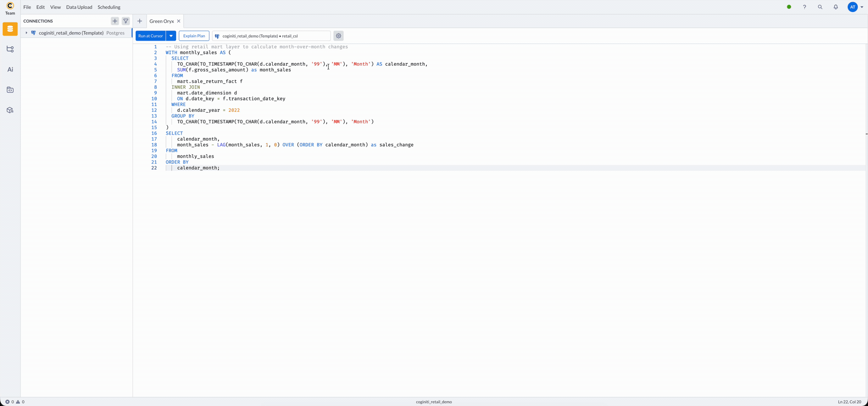The height and width of the screenshot is (406, 868).
Task: Add a new connection with plus icon
Action: (x=115, y=21)
